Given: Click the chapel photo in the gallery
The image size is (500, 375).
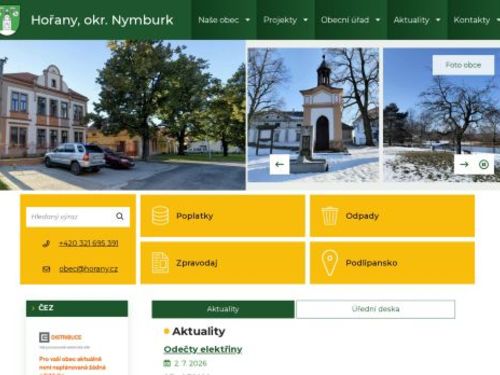Looking at the screenshot, I should point(313,115).
